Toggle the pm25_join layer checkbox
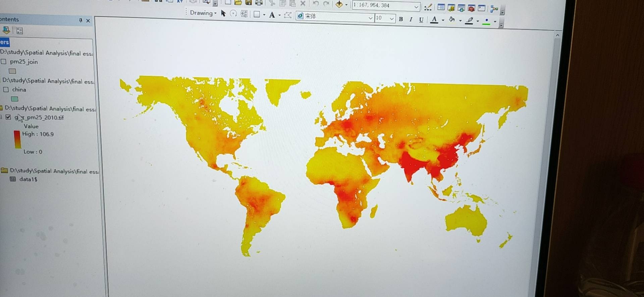 (x=4, y=61)
